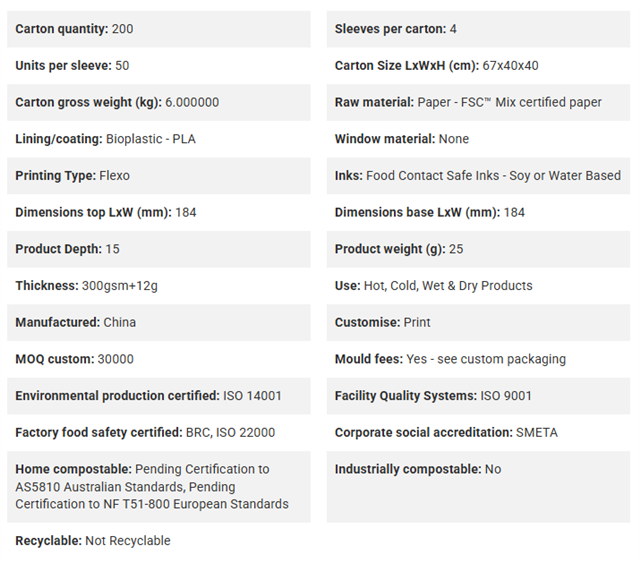Select the Carton Size 67x40x40 row

(x=478, y=66)
